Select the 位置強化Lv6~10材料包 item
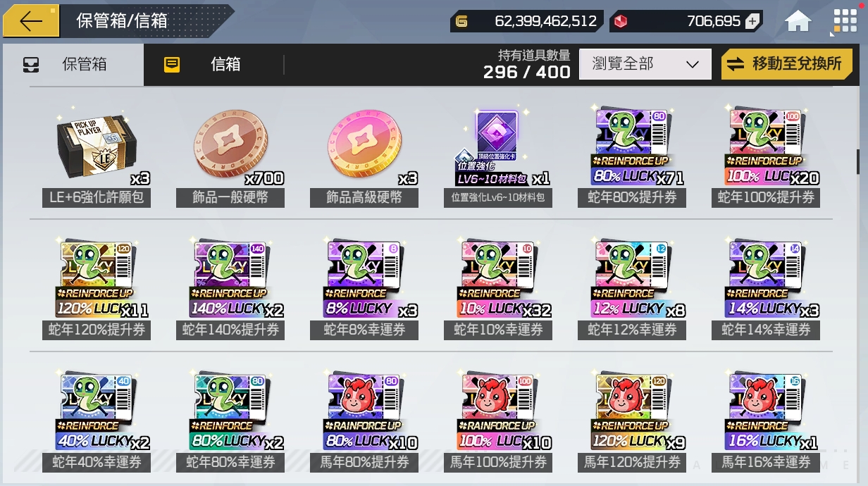Screen dimensions: 868x486 498,154
